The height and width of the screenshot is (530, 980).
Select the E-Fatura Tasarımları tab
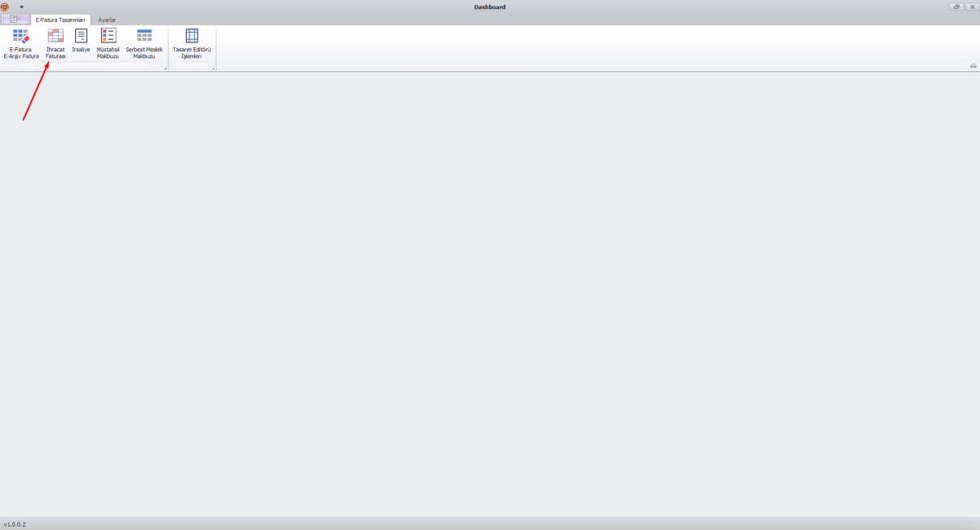click(60, 20)
